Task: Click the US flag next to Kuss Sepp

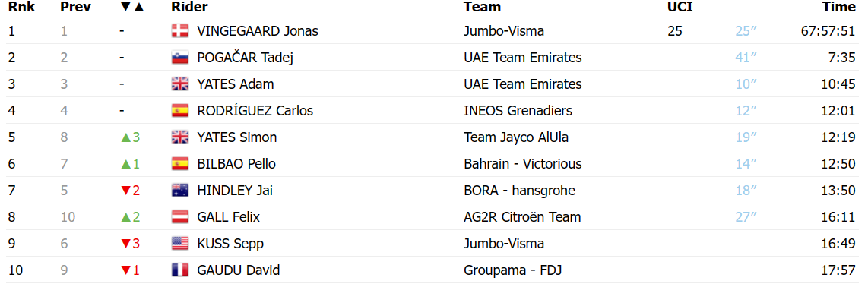Action: pyautogui.click(x=180, y=244)
